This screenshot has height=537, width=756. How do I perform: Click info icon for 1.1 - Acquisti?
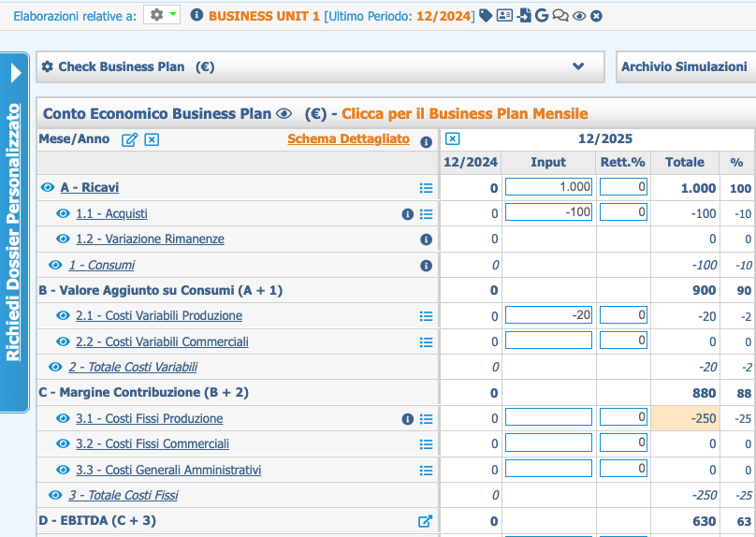pos(407,214)
